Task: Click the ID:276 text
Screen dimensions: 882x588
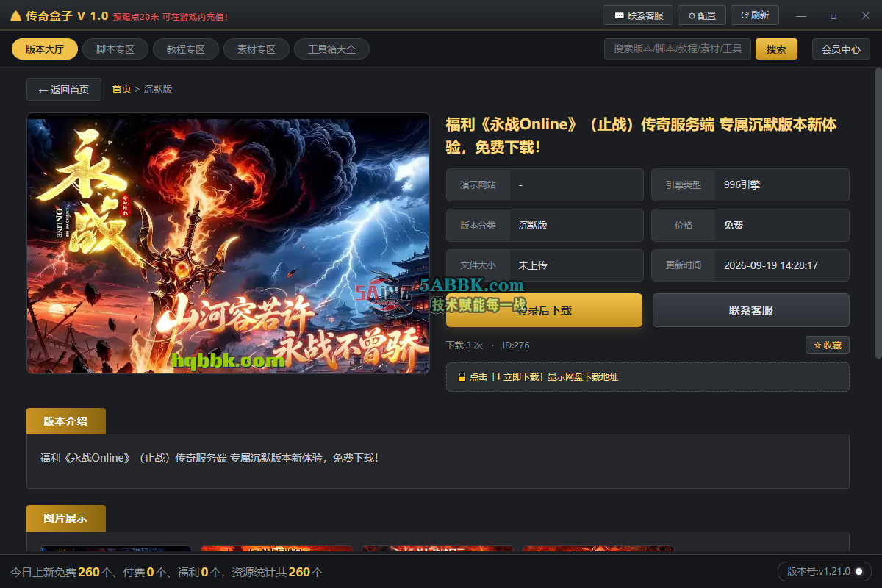Action: (x=516, y=345)
